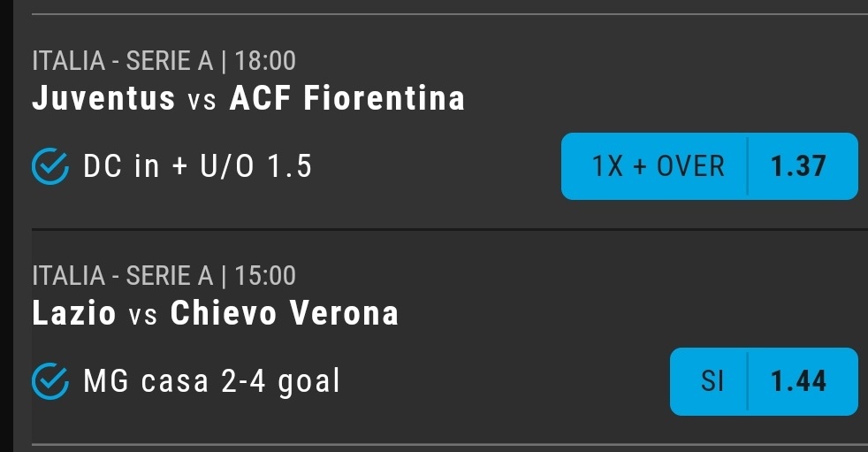Viewport: 868px width, 452px height.
Task: Click the divider line between the two matches
Action: pyautogui.click(x=450, y=229)
